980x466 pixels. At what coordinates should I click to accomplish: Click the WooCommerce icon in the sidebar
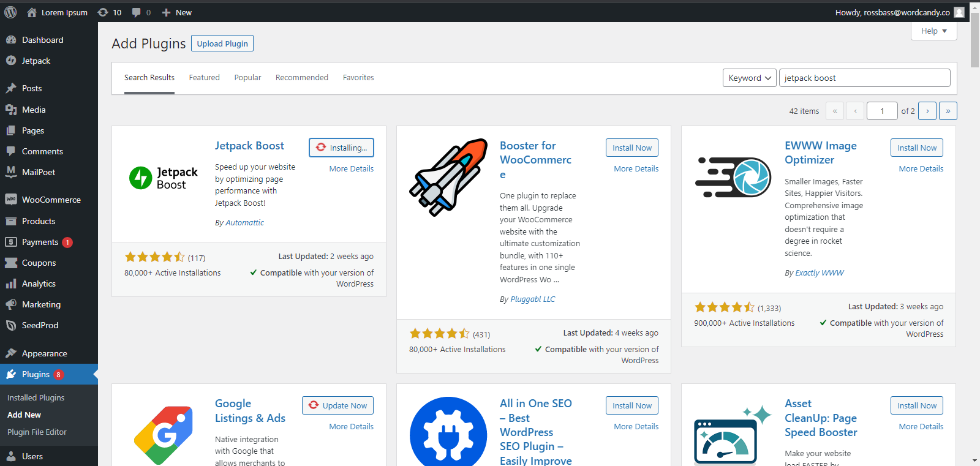(x=11, y=200)
